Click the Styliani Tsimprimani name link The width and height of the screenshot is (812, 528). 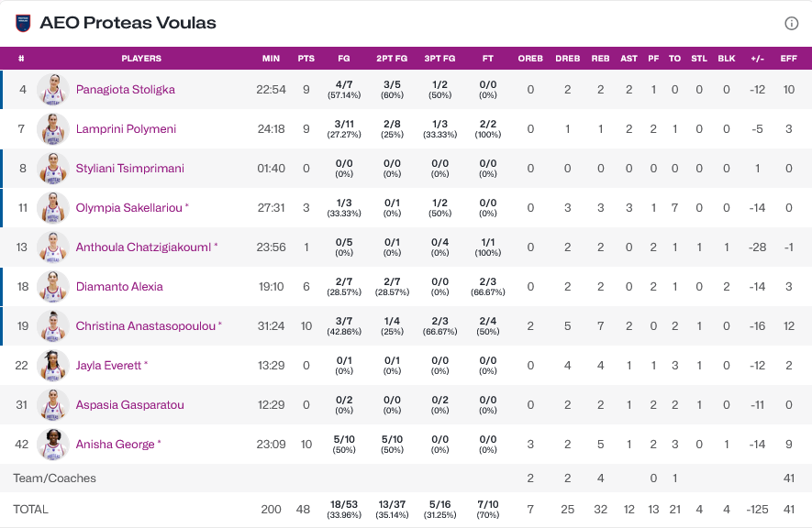click(x=129, y=169)
